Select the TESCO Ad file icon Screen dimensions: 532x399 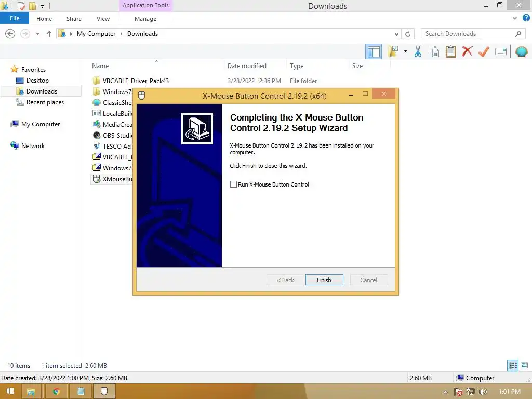click(97, 146)
